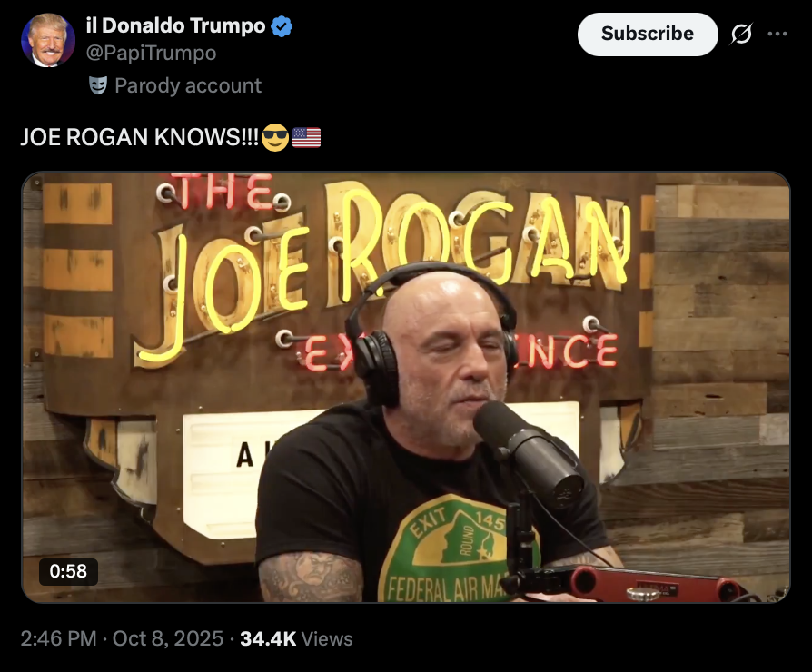Click the American flag emoji
The image size is (812, 672).
point(307,137)
